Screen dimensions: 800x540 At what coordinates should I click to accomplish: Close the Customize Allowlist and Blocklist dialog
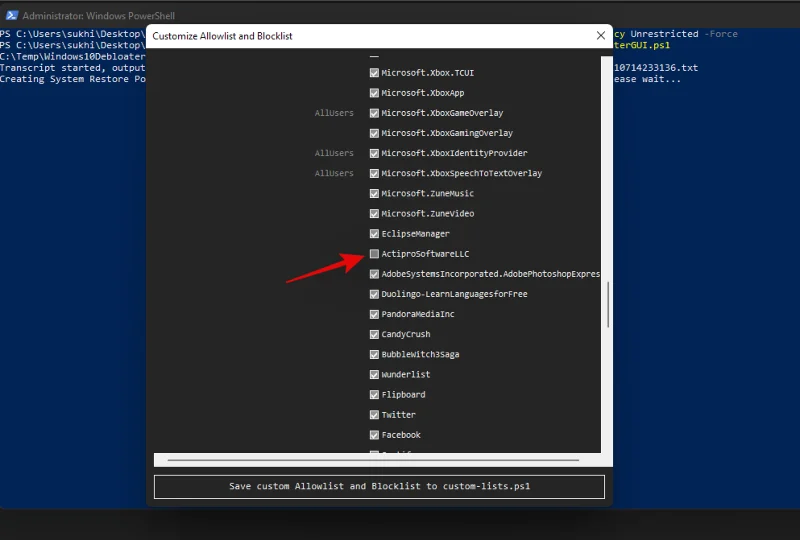pos(600,36)
